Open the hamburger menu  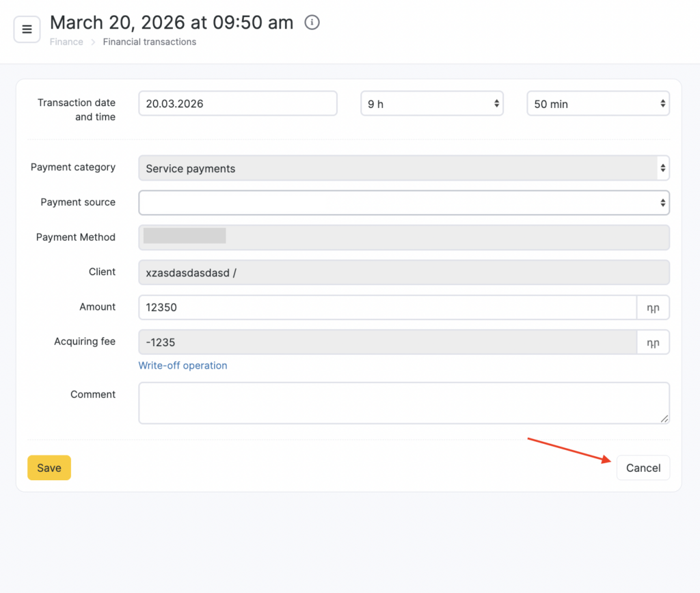click(27, 29)
